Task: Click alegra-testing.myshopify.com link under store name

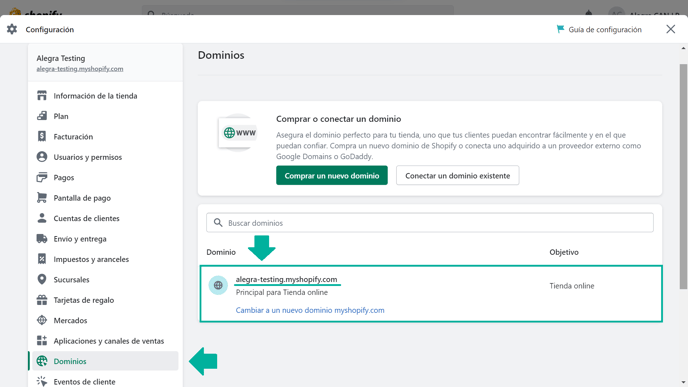Action: point(80,68)
